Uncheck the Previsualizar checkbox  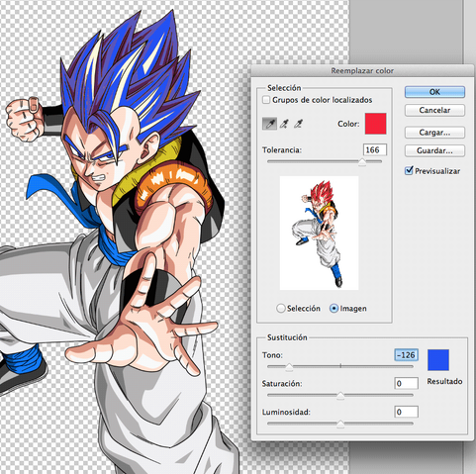pos(409,170)
